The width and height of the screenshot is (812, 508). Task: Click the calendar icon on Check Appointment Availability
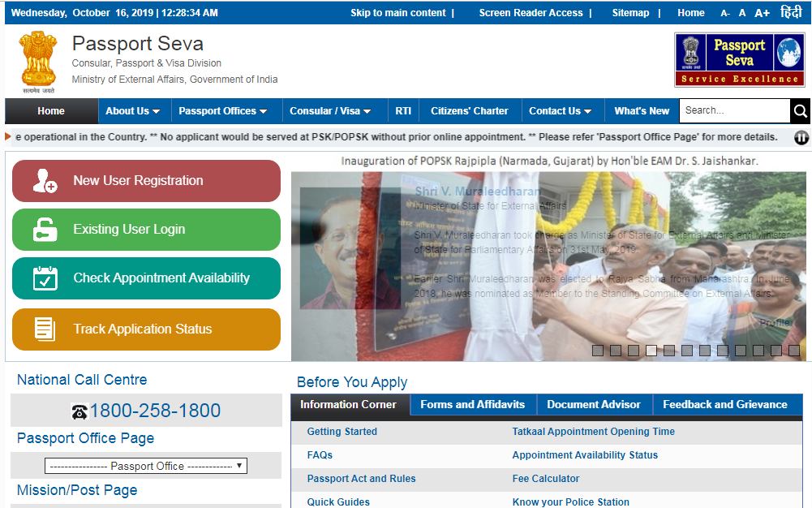tap(45, 278)
